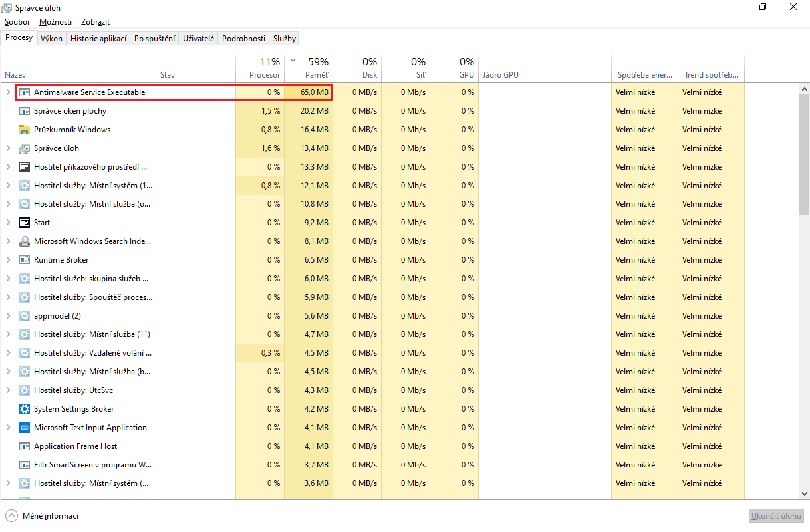Click the Filtr SmartScreen process icon

coord(25,465)
